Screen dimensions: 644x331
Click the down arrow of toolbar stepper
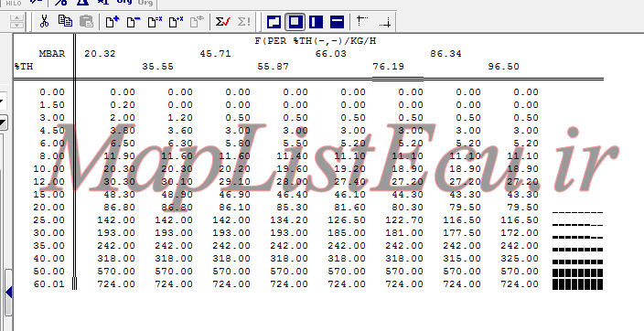(16, 26)
